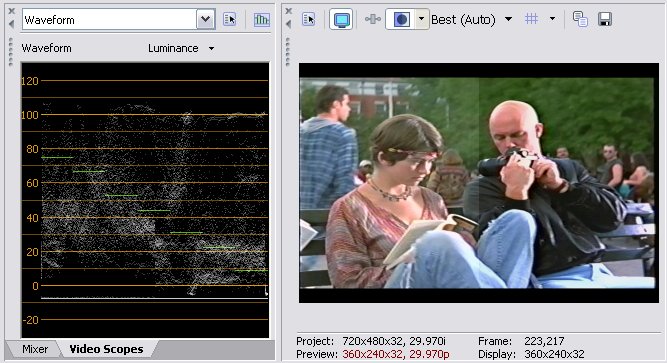The height and width of the screenshot is (363, 667).
Task: Click the video preview image
Action: (479, 183)
